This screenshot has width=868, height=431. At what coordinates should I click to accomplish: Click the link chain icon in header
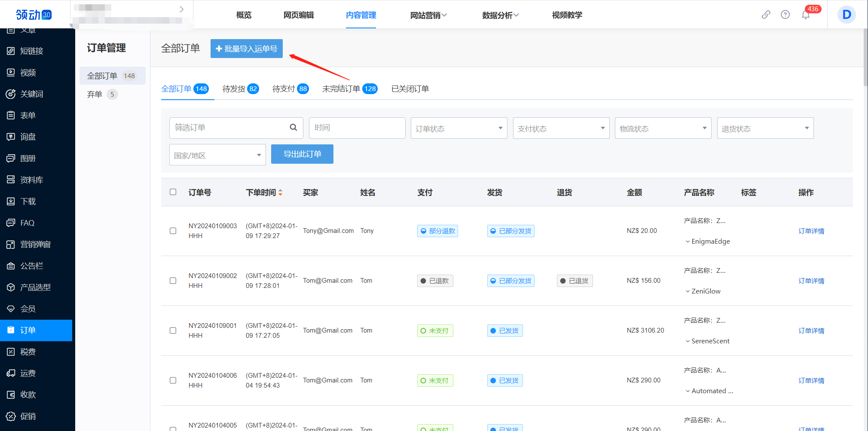coord(766,15)
